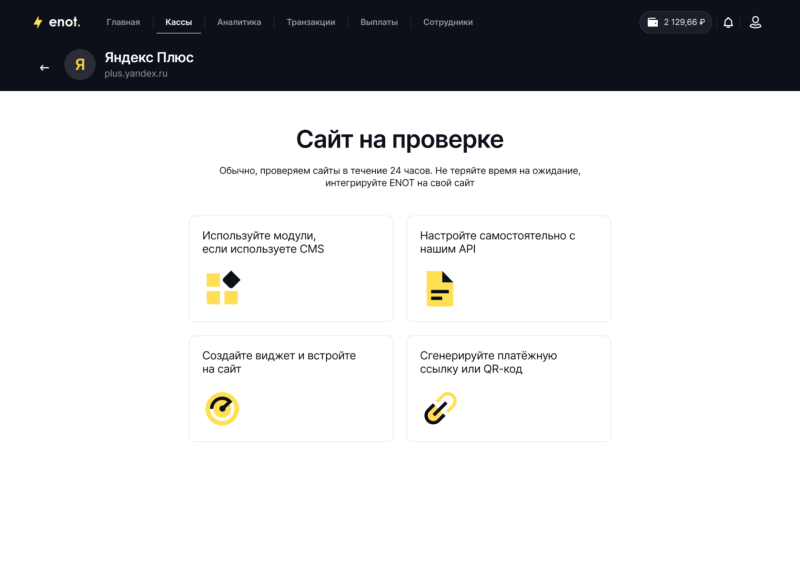The height and width of the screenshot is (569, 800).
Task: Switch to the Выплаты tab
Action: click(x=379, y=22)
